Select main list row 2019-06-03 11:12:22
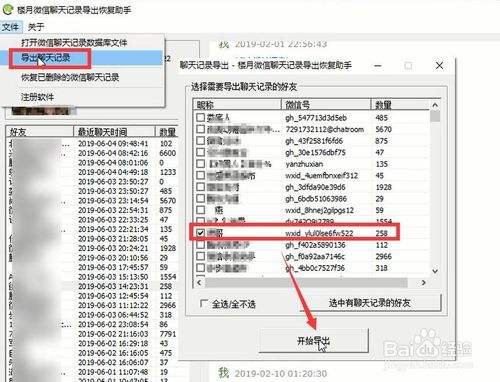The width and height of the screenshot is (500, 382). [93, 305]
